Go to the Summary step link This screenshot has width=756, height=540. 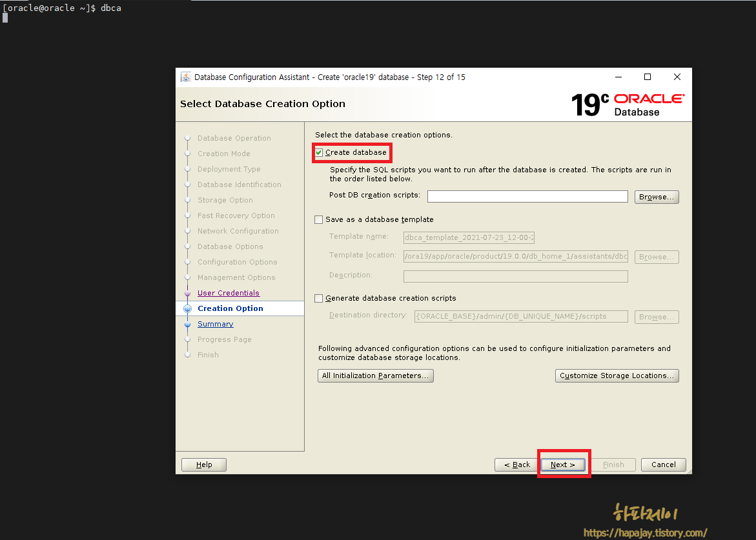click(x=216, y=324)
